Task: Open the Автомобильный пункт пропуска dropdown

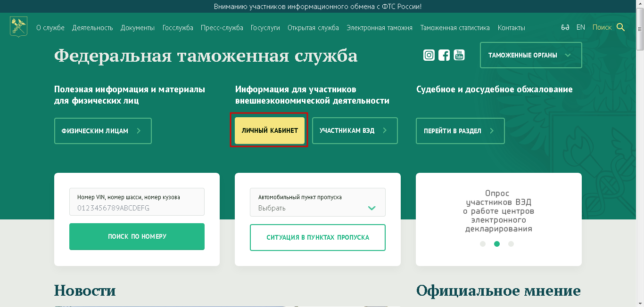Action: (318, 202)
